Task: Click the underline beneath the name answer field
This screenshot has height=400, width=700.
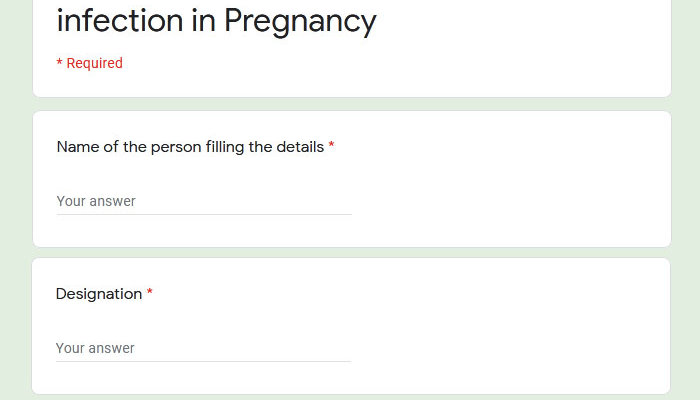Action: coord(204,214)
